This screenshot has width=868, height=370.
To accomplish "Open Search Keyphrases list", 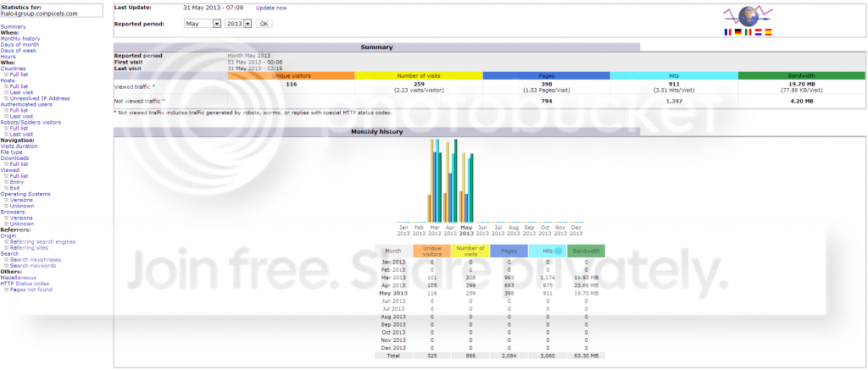I will click(36, 259).
